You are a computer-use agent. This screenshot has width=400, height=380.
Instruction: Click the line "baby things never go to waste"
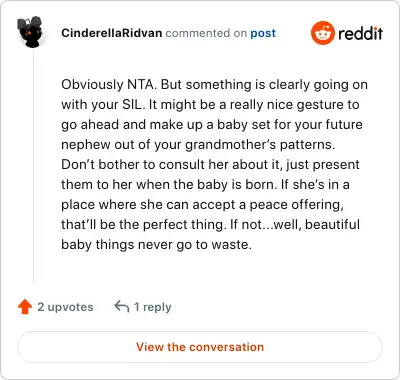click(x=156, y=245)
